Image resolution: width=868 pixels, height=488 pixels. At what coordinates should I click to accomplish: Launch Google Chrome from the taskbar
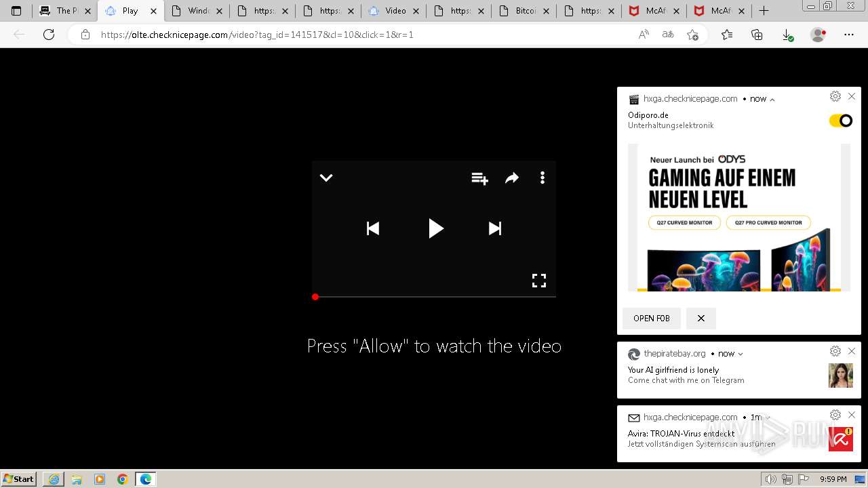pos(123,479)
